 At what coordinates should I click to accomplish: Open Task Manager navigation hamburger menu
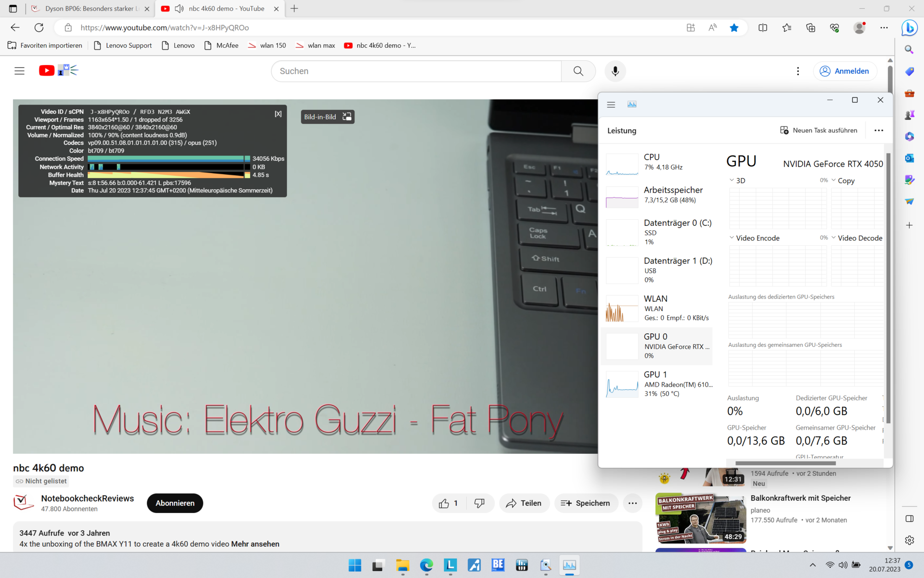611,105
